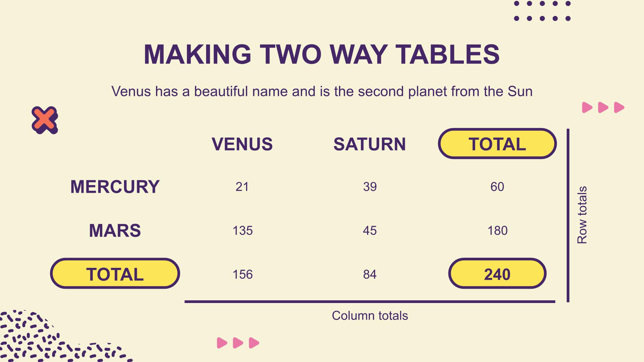The image size is (644, 362).
Task: Select the MERCURY row label
Action: pos(115,187)
